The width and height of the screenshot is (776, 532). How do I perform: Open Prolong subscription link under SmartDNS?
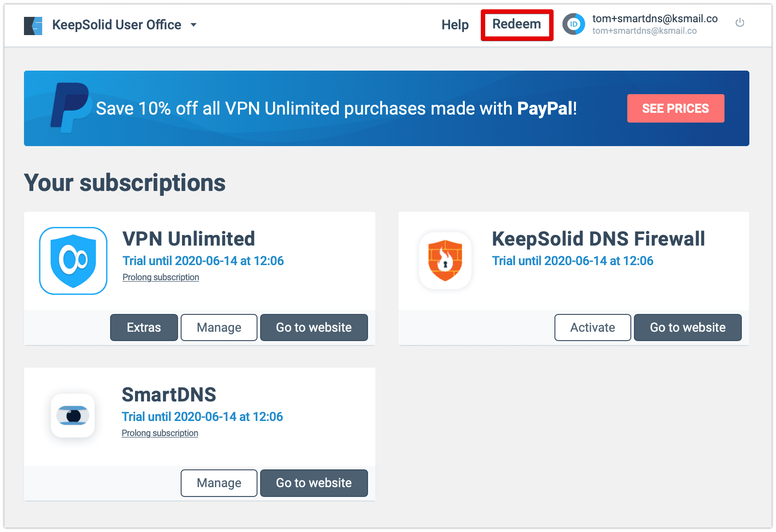tap(160, 433)
